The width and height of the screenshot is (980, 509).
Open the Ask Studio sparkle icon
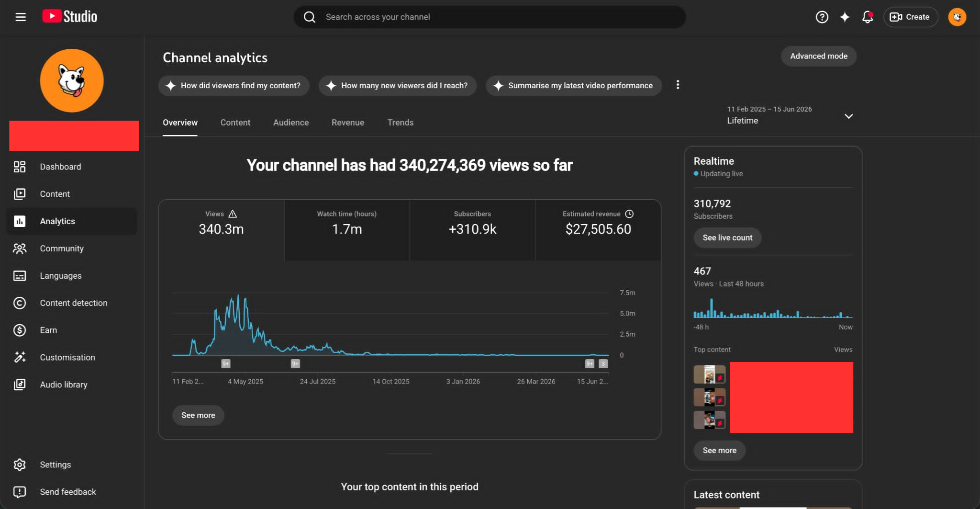click(x=845, y=17)
